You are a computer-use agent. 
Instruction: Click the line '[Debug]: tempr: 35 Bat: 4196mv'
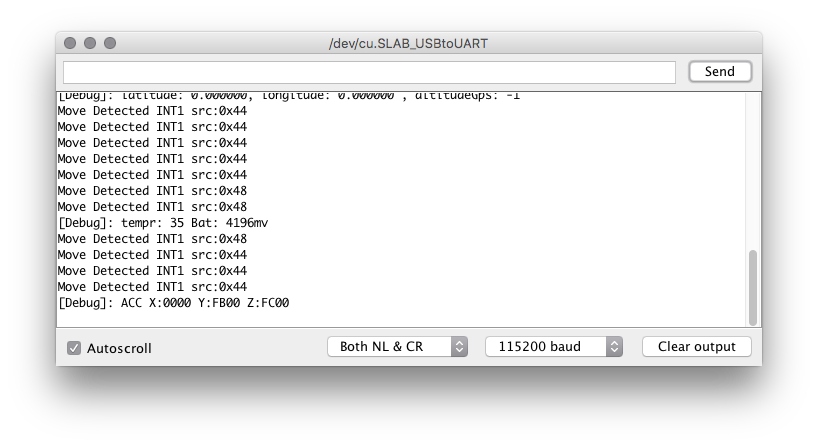[163, 223]
